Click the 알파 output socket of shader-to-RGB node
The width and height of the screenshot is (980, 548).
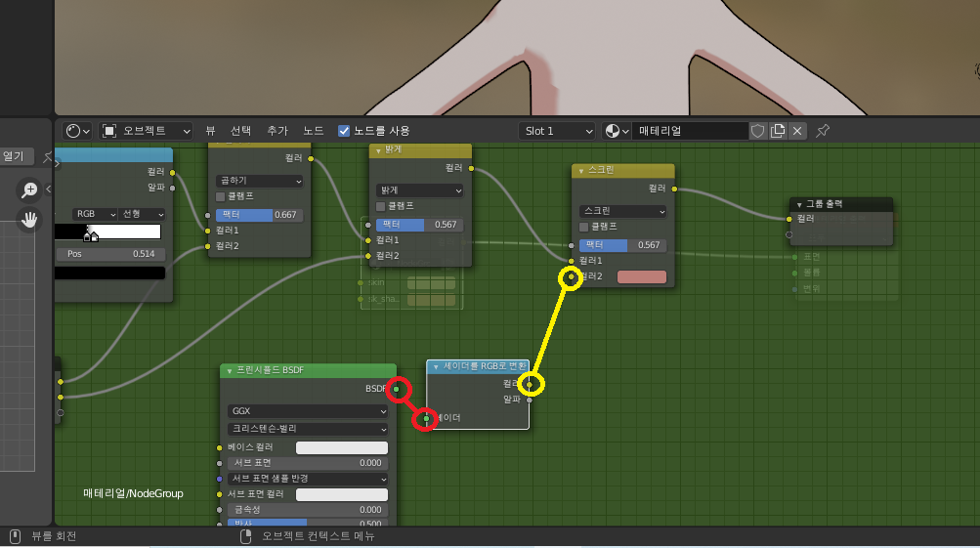[530, 400]
